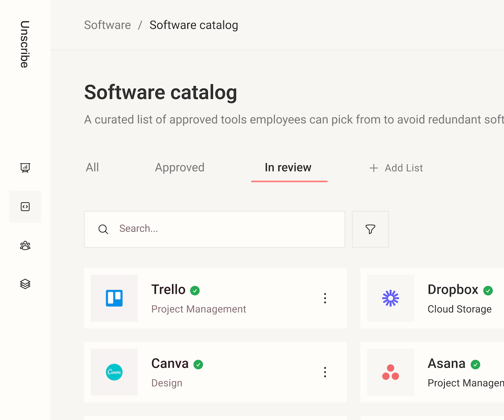Open the Dropbox app title
Image resolution: width=504 pixels, height=420 pixels.
point(453,290)
